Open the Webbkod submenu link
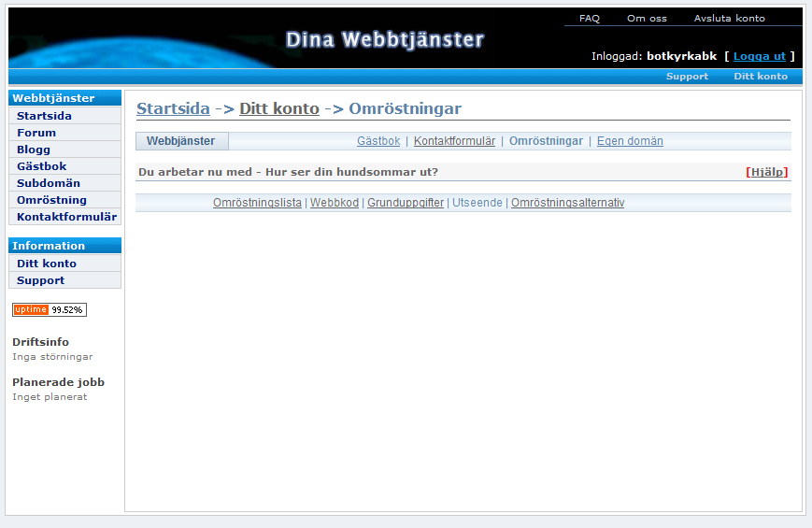The width and height of the screenshot is (812, 528). point(334,203)
